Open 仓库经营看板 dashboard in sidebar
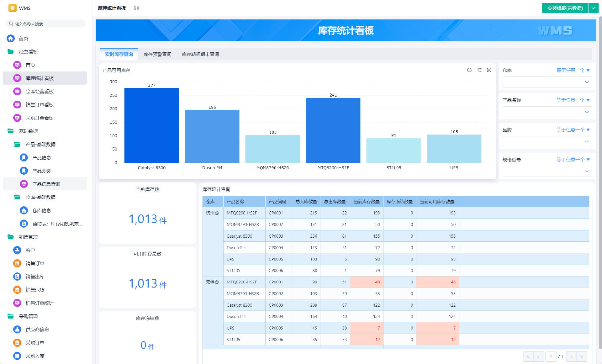The image size is (602, 364). (40, 92)
